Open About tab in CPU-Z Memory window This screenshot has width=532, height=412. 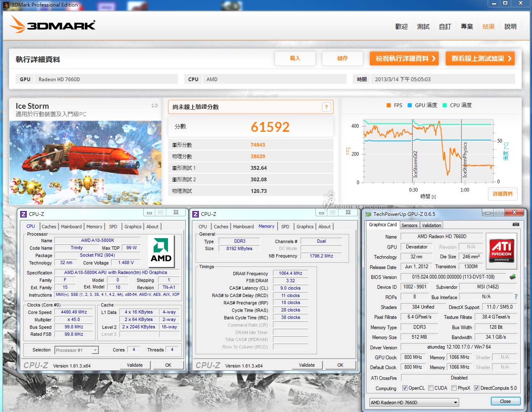point(324,227)
